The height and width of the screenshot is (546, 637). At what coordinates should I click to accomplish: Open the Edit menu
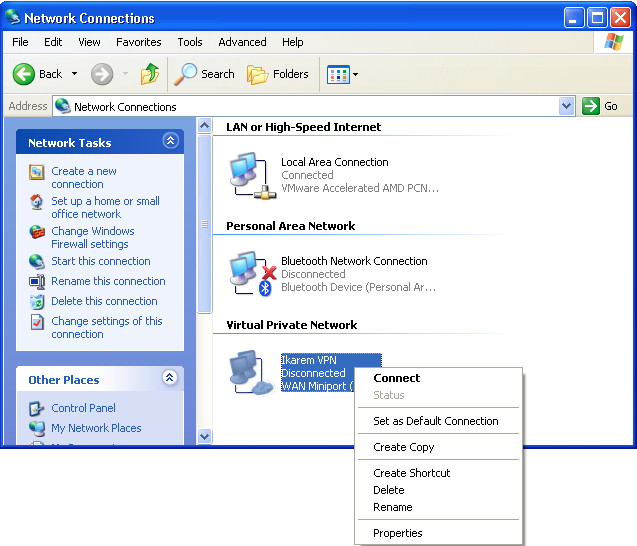point(53,42)
